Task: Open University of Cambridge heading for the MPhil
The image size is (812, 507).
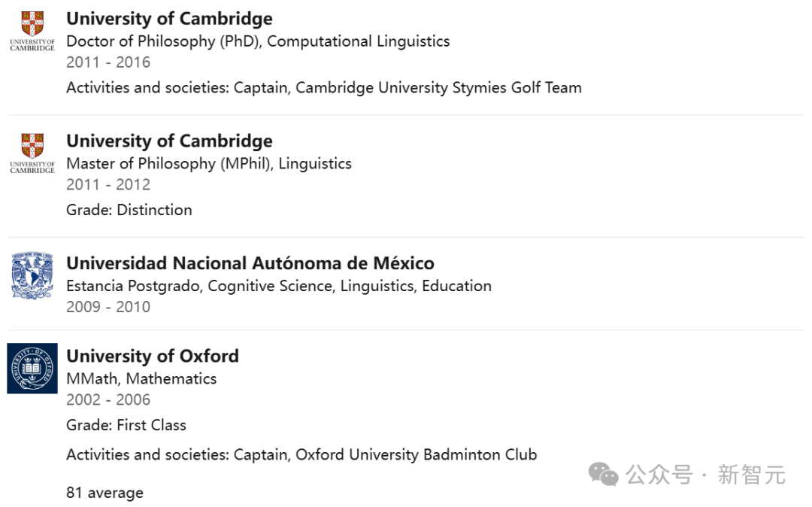Action: tap(169, 141)
